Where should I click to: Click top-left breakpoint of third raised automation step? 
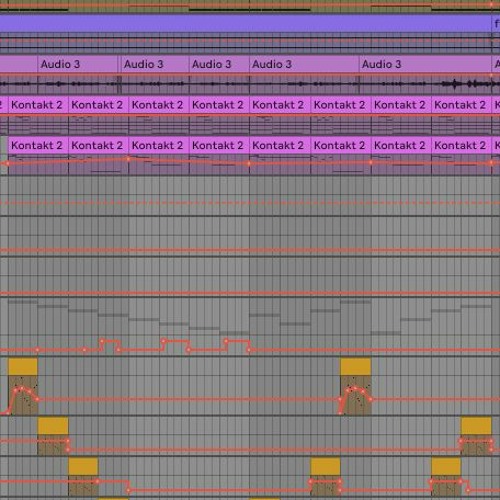point(226,341)
